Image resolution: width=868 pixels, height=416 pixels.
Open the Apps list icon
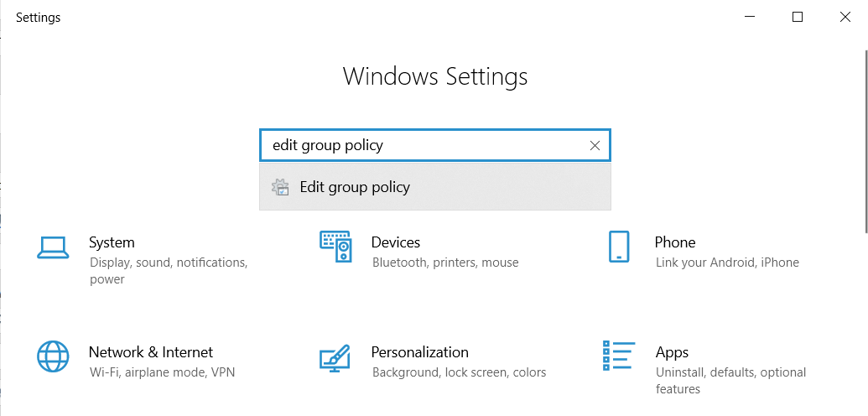(x=618, y=356)
